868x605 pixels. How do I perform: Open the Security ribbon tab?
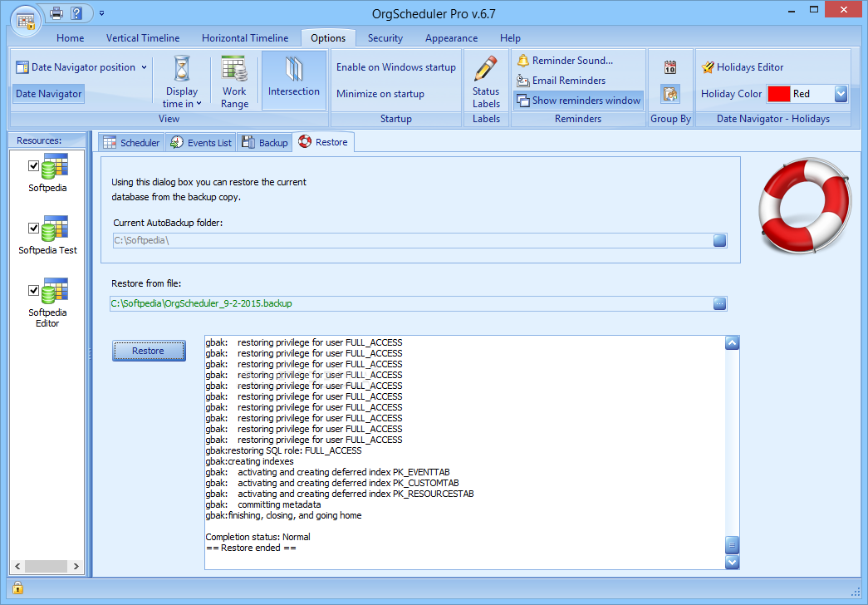coord(385,38)
